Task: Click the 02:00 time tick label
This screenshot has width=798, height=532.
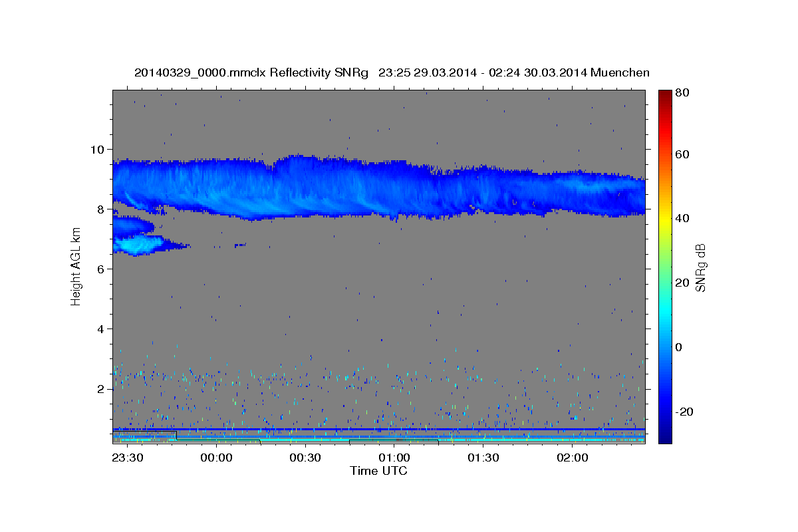Action: click(572, 458)
